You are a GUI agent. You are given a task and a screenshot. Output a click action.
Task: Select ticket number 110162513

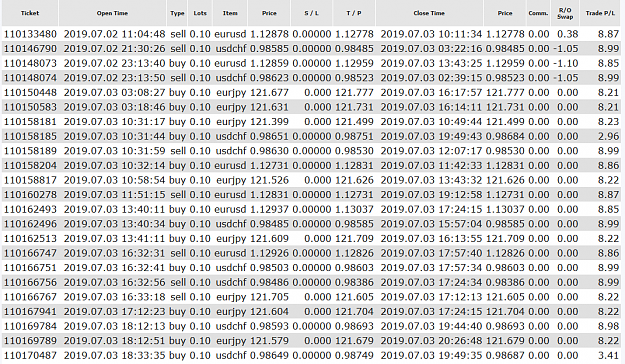pos(30,238)
